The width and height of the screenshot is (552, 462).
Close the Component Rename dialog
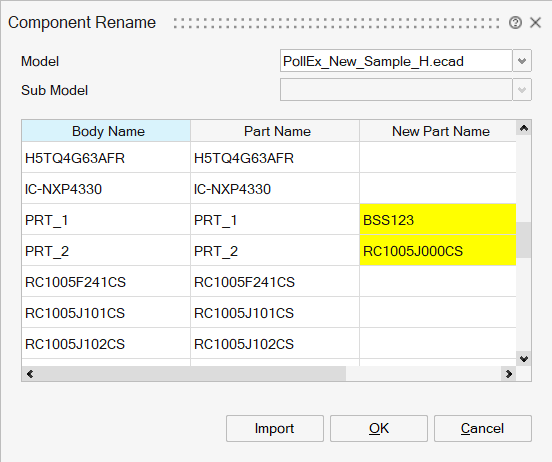pyautogui.click(x=535, y=23)
